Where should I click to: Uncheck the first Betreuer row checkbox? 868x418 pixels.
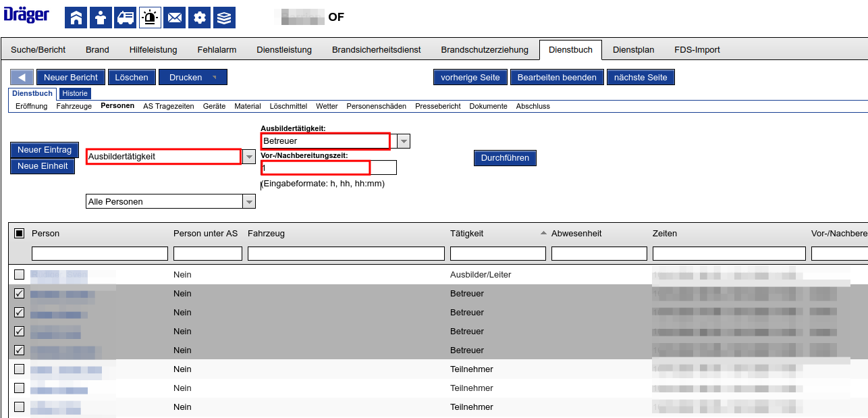(19, 294)
